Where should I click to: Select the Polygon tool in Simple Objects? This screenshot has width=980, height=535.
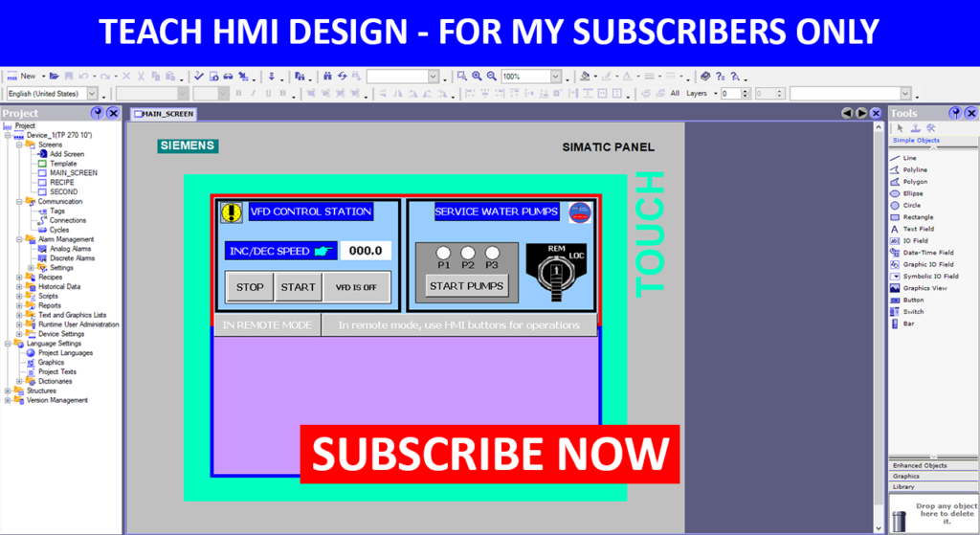click(x=914, y=181)
